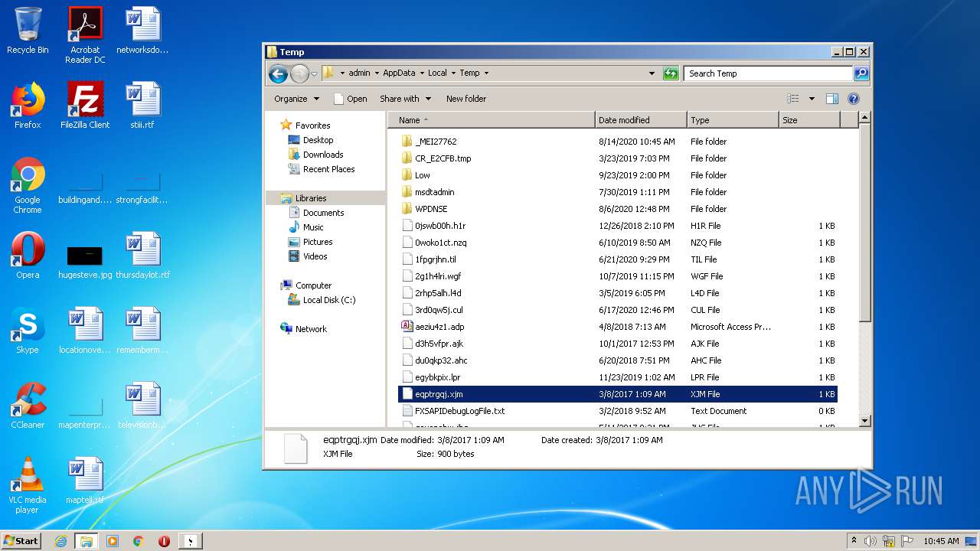This screenshot has height=551, width=980.
Task: Select Google Chrome desktop shortcut
Action: 28,186
